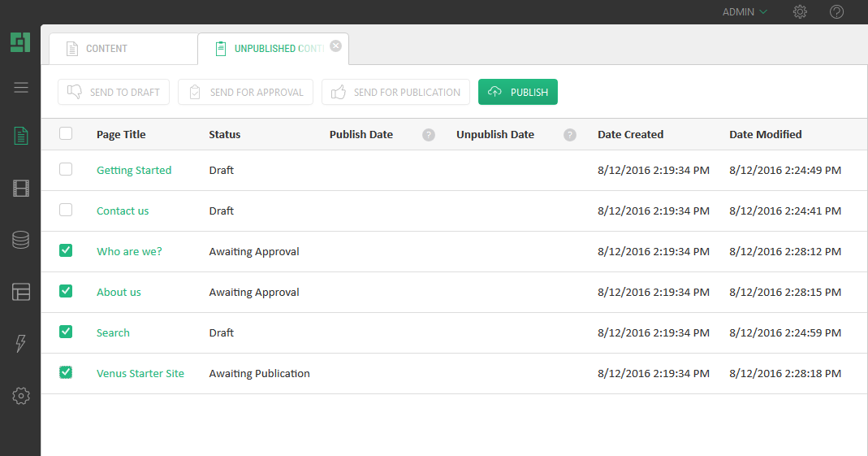
Task: Open the About us page link
Action: coord(119,292)
